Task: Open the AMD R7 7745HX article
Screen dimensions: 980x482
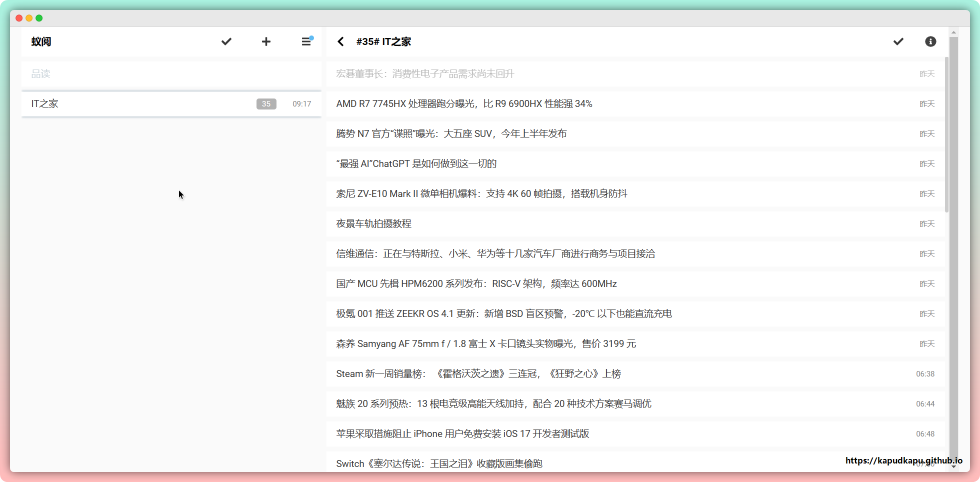Action: tap(464, 104)
